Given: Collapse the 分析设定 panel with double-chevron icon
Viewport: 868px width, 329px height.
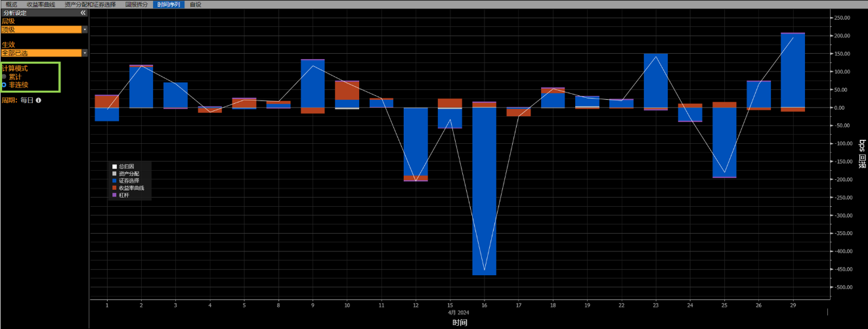Looking at the screenshot, I should [x=83, y=12].
